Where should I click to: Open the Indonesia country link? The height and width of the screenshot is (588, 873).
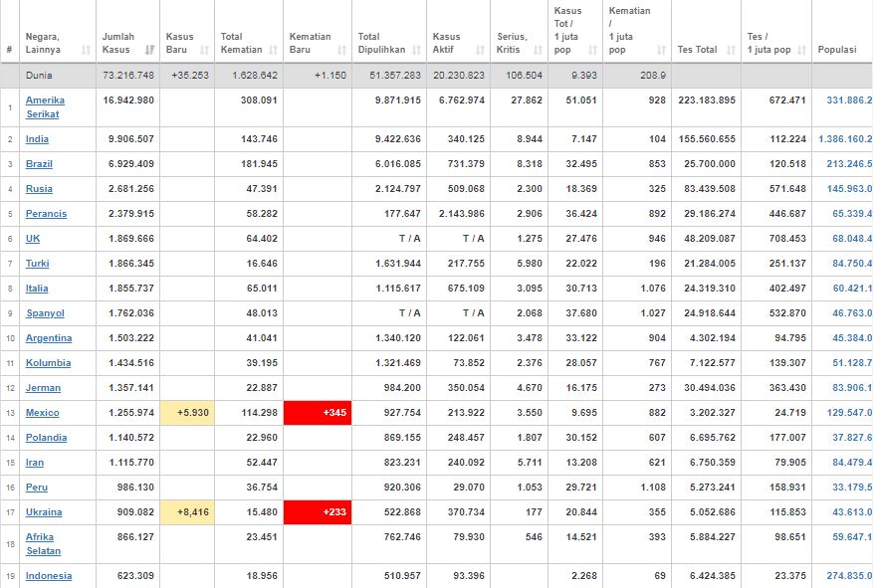coord(49,576)
